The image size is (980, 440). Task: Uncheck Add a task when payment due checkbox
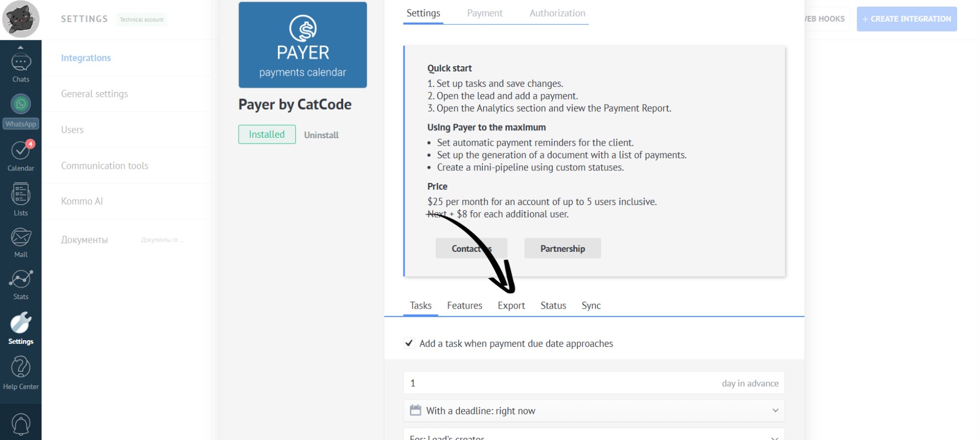[x=409, y=343]
